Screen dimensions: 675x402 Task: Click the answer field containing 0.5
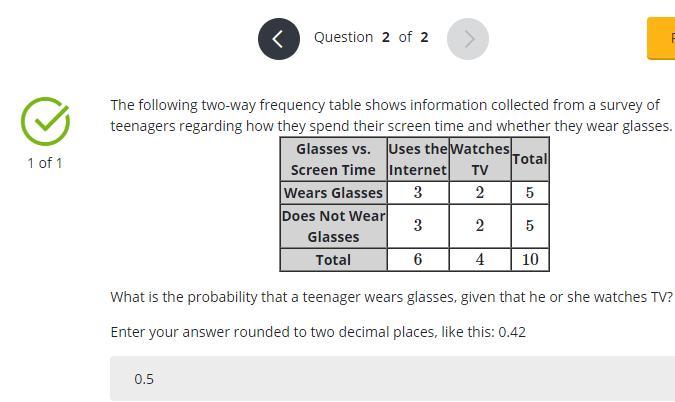click(x=392, y=379)
